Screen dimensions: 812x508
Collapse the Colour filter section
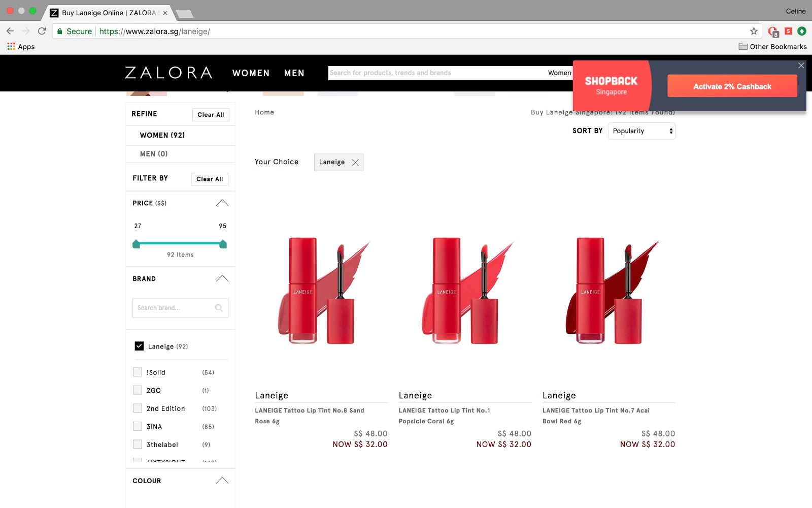pyautogui.click(x=222, y=481)
